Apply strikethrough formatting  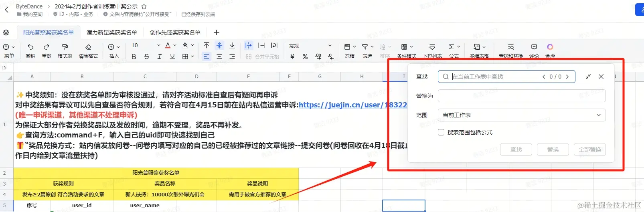tap(147, 57)
